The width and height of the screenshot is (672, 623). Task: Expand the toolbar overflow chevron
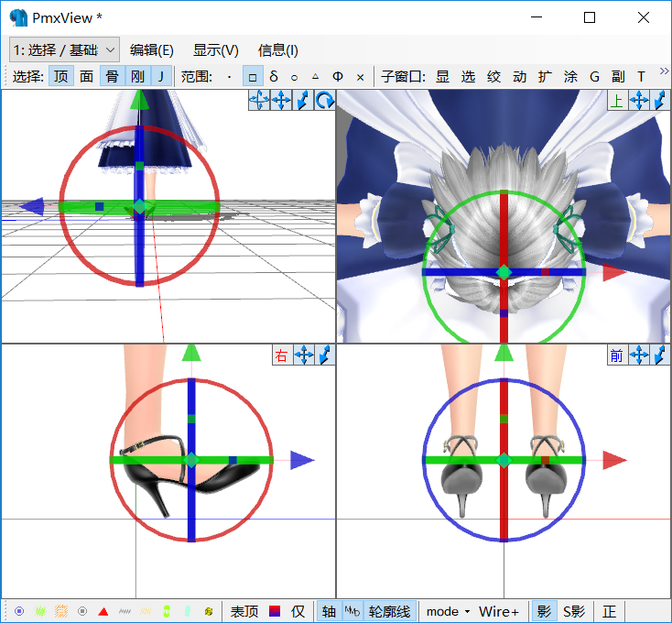point(664,71)
